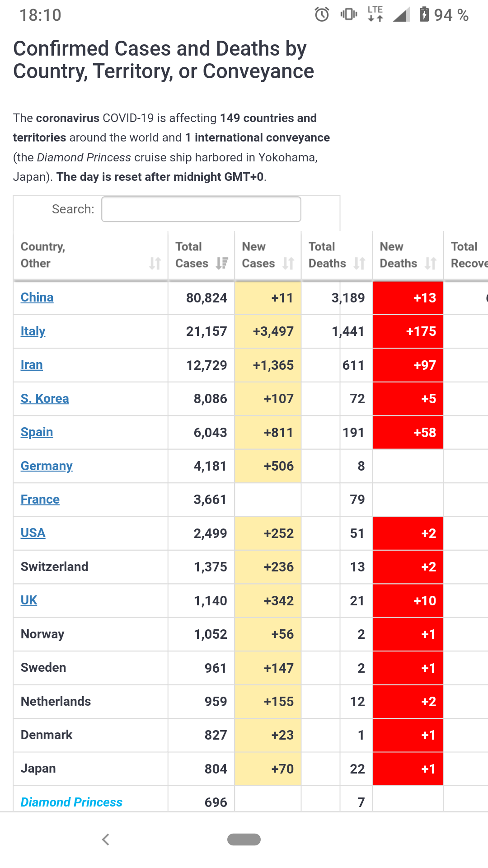Open the USA country link
488x868 pixels.
coord(33,533)
